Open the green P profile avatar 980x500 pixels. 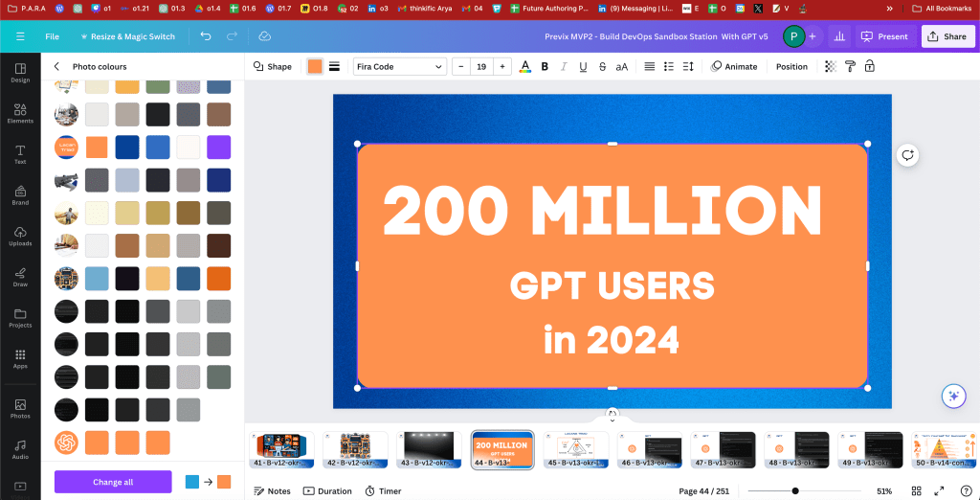point(793,36)
